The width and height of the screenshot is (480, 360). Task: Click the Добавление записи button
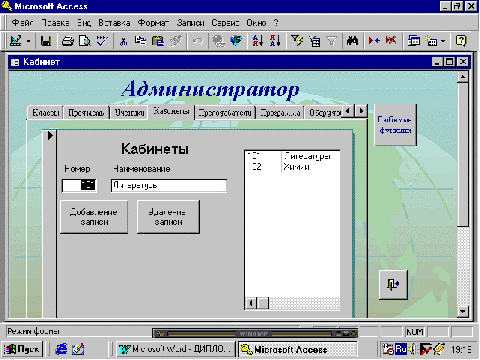(x=94, y=217)
